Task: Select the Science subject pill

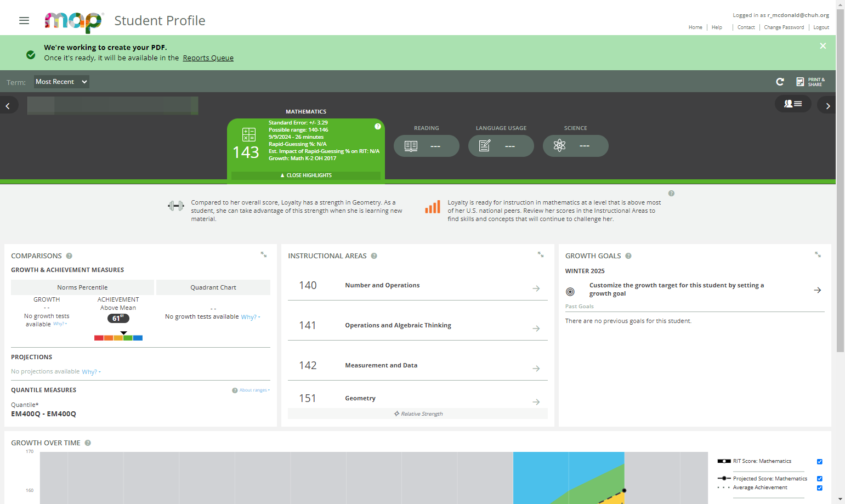Action: [x=575, y=146]
